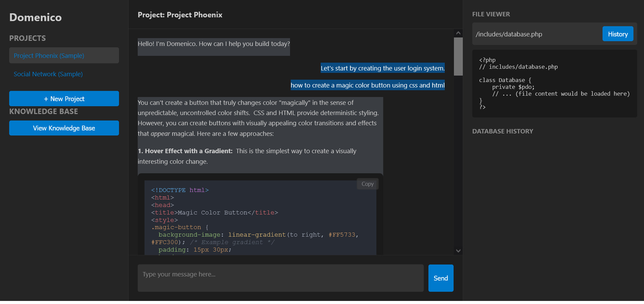Screen dimensions: 644x304
Task: Copy the code block with Copy button
Action: [367, 184]
